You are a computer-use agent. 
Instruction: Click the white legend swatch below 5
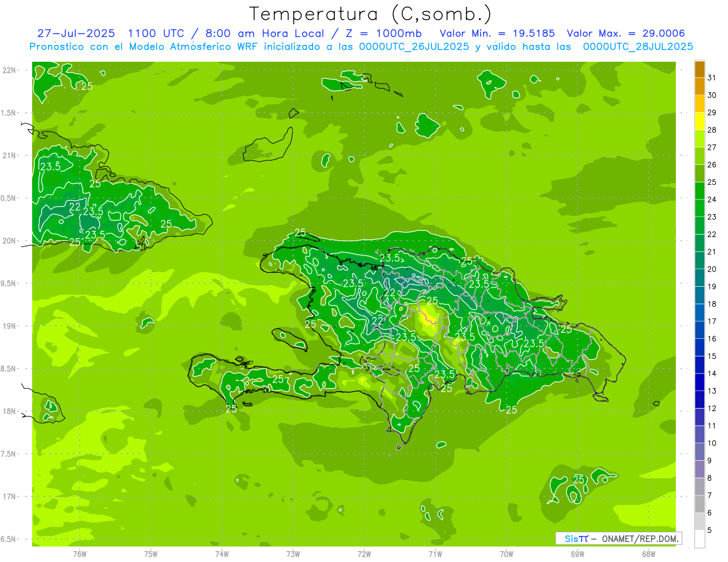click(x=699, y=538)
